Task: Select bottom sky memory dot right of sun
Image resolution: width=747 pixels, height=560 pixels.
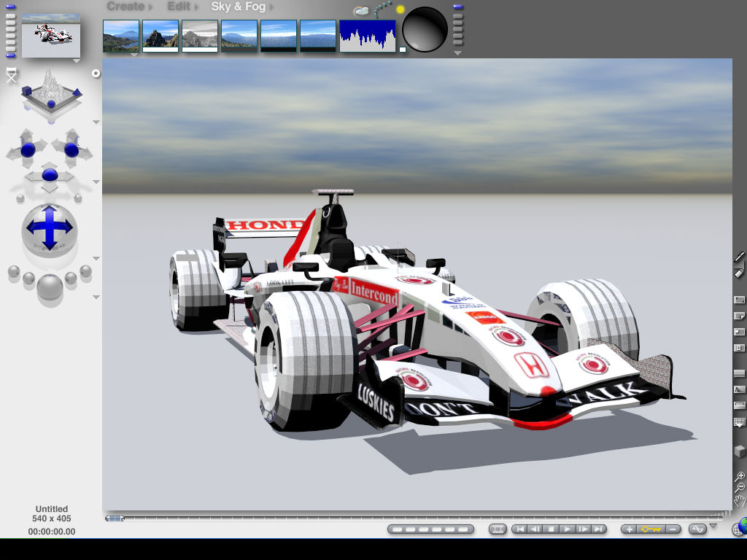Action: click(458, 42)
